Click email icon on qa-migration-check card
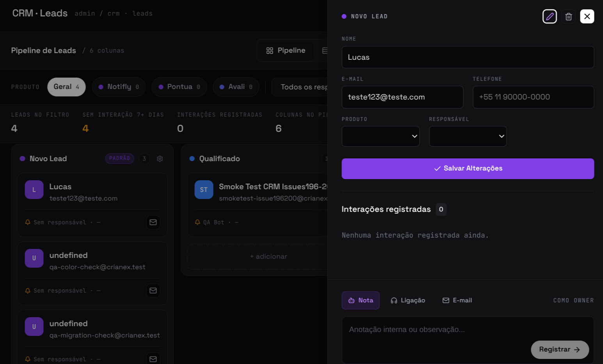The width and height of the screenshot is (603, 364). (x=153, y=359)
